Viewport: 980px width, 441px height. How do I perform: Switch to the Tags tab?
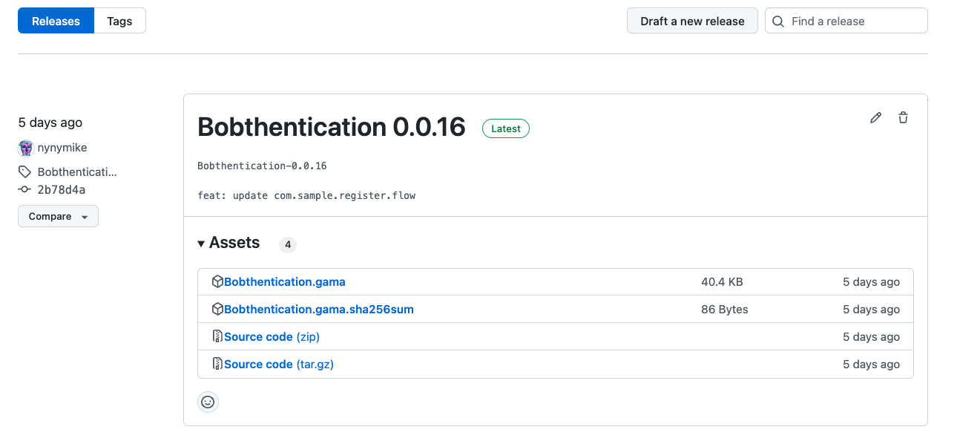[119, 21]
